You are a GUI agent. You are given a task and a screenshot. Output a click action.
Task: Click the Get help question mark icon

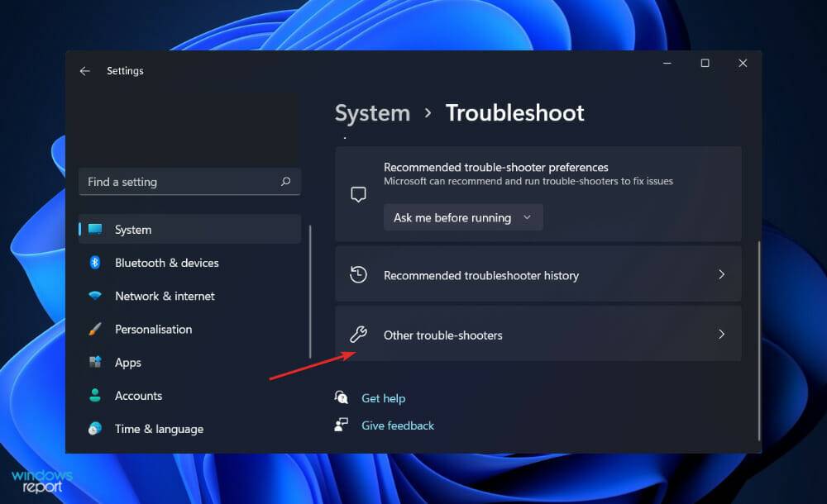(342, 397)
